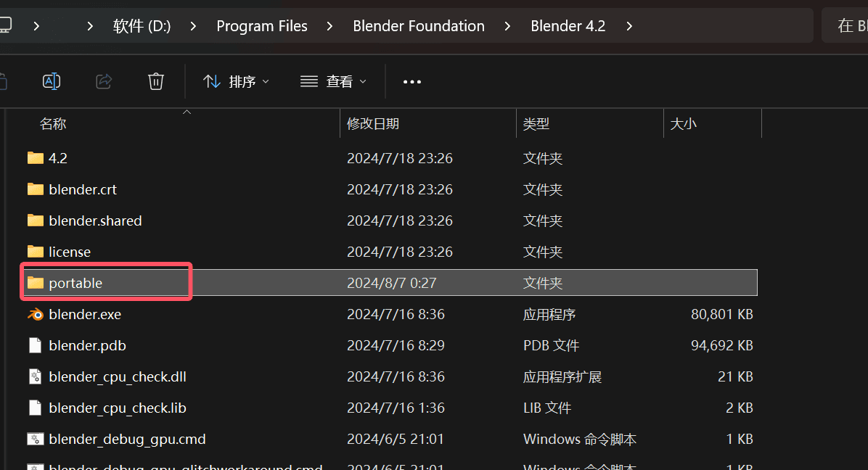The height and width of the screenshot is (470, 868).
Task: Select the blender.pdb file name
Action: point(88,345)
